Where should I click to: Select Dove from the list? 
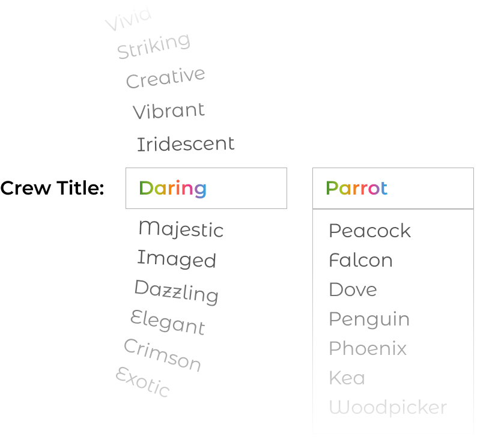[353, 289]
